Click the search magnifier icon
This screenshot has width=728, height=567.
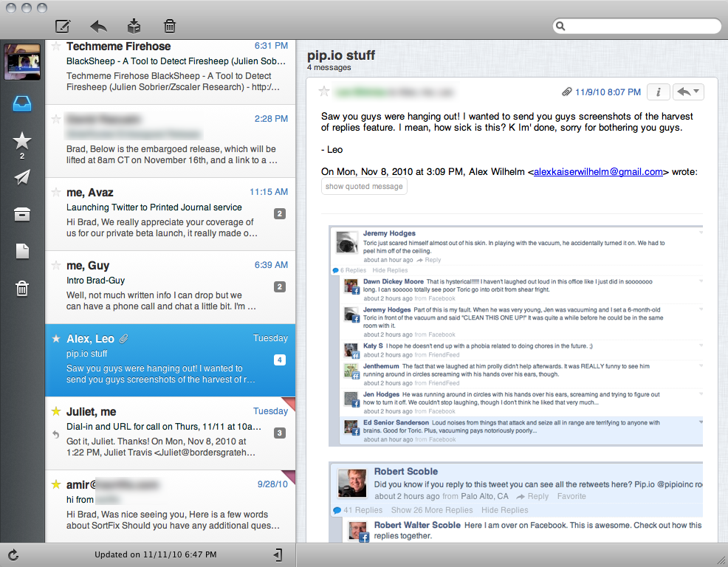561,26
